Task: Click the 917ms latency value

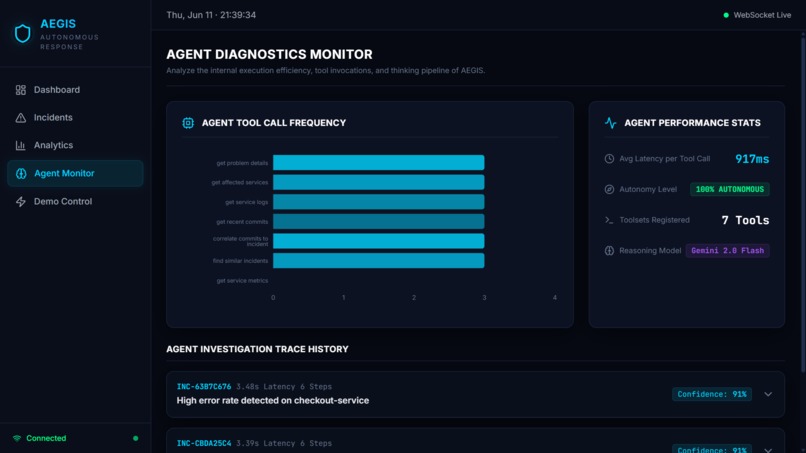Action: tap(752, 159)
